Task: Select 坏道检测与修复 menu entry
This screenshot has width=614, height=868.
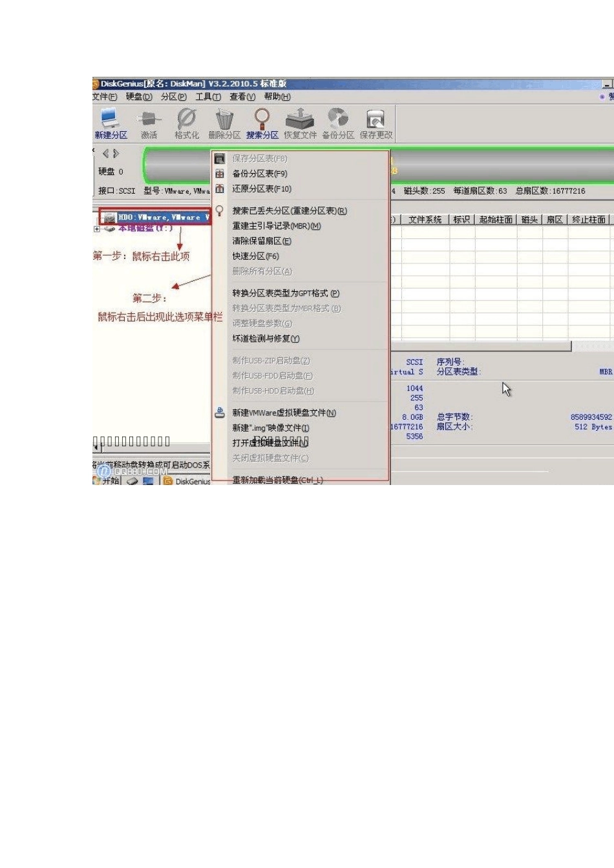Action: 266,338
